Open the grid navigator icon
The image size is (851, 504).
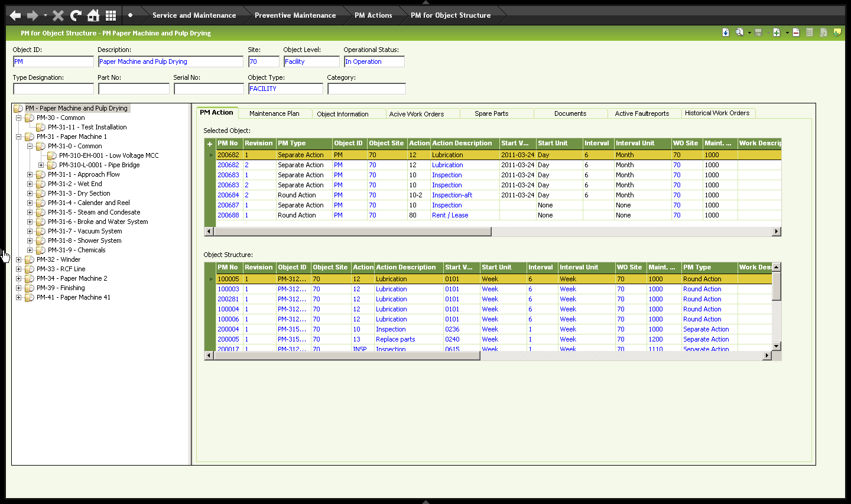click(x=111, y=15)
